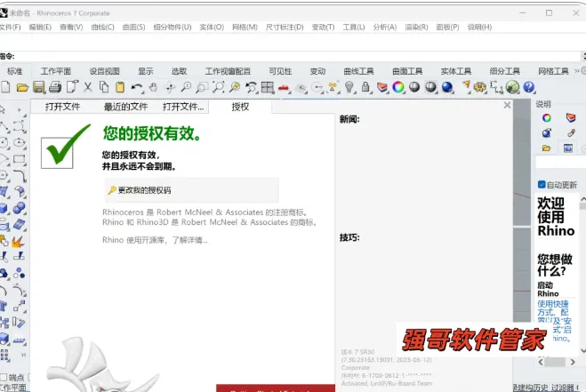Switch to the 实体工具 toolbar tab
The image size is (586, 392).
(x=456, y=71)
